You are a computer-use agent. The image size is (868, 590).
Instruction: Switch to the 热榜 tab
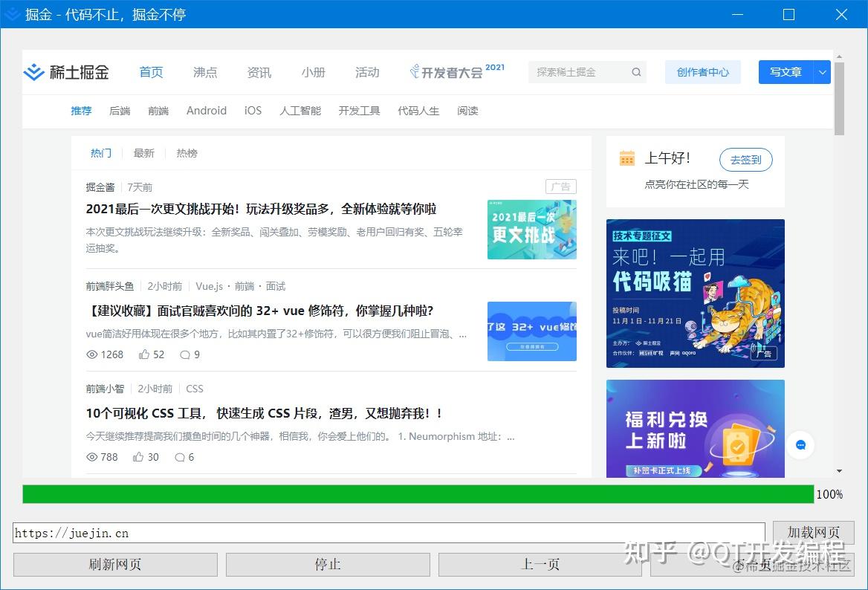pos(187,153)
